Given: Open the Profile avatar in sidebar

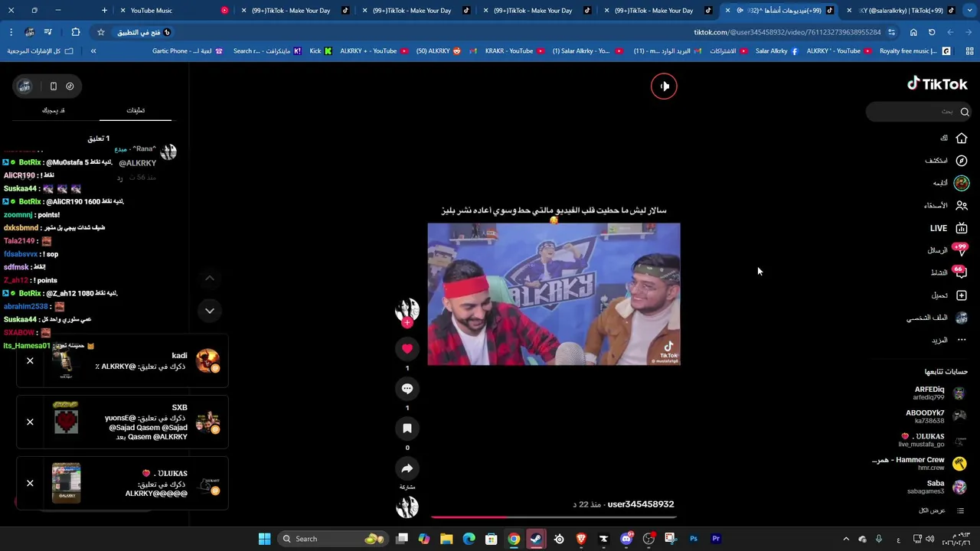Looking at the screenshot, I should pos(962,318).
